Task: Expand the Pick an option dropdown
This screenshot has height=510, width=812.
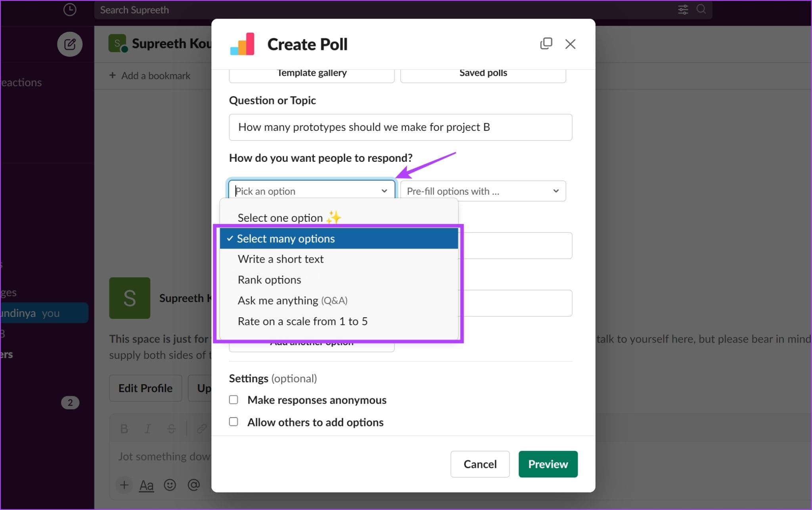Action: 312,190
